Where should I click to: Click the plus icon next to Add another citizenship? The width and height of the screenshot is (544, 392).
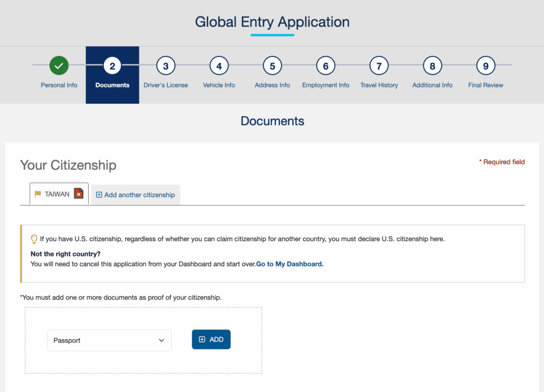coord(98,195)
